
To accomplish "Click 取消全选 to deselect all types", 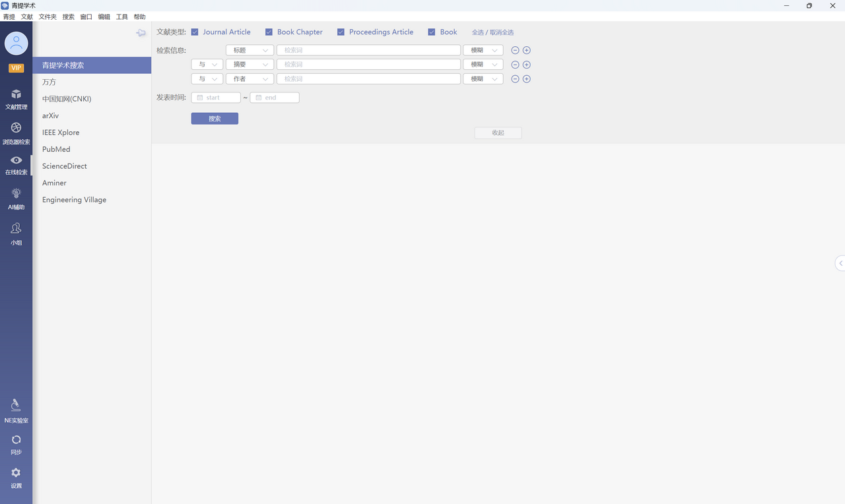I will tap(500, 32).
